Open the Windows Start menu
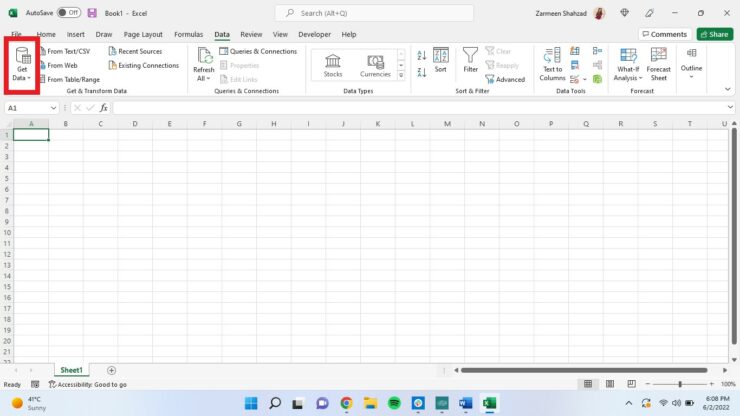The width and height of the screenshot is (740, 416). tap(251, 403)
